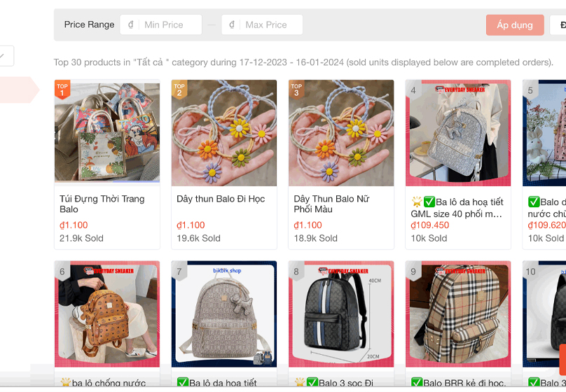Screen dimensions: 566x392
Task: Click the rank 6 product badge
Action: [62, 272]
